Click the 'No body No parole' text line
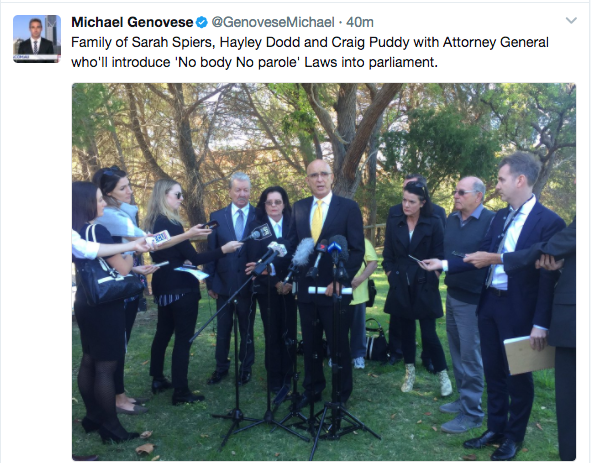Viewport: 591px width, 463px height. point(254,62)
